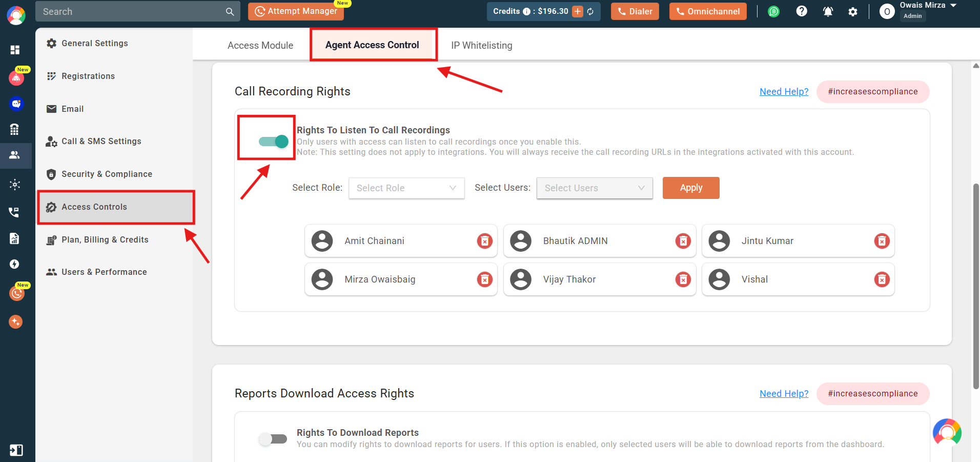
Task: Open the Dialer button
Action: [635, 11]
